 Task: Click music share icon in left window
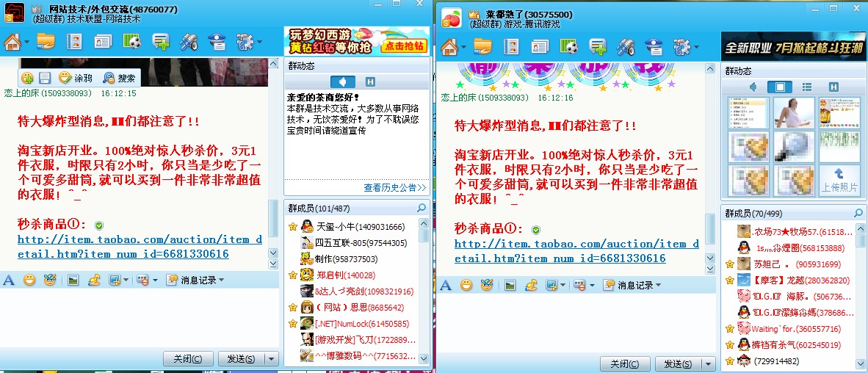[x=94, y=280]
